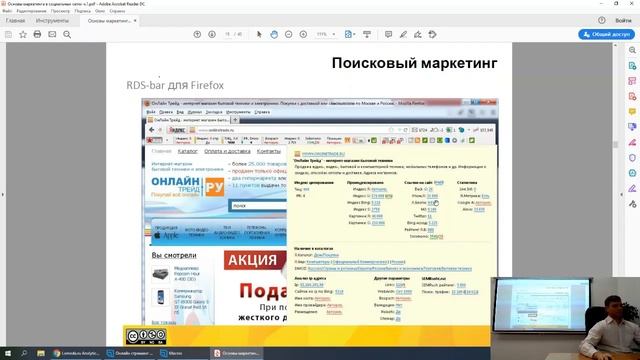640x360 pixels.
Task: Click the Общий доступ share button
Action: pos(607,34)
